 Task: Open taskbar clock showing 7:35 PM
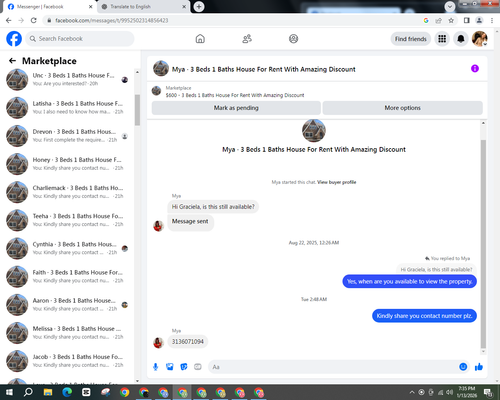coord(467,392)
